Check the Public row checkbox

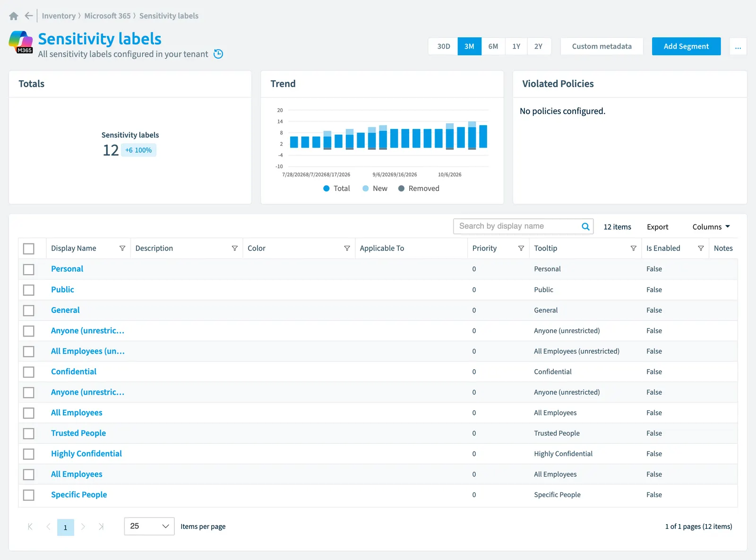click(29, 290)
